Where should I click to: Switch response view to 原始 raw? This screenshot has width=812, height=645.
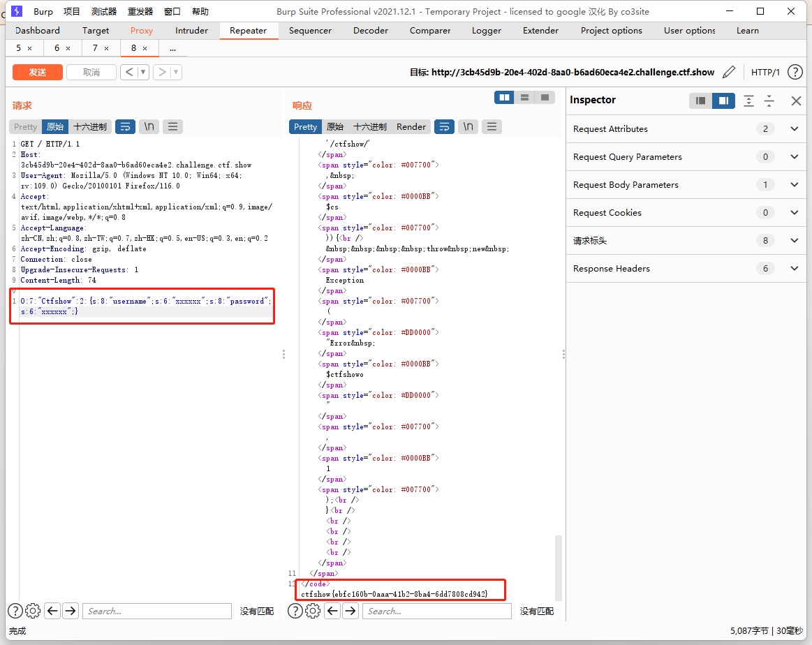tap(334, 126)
